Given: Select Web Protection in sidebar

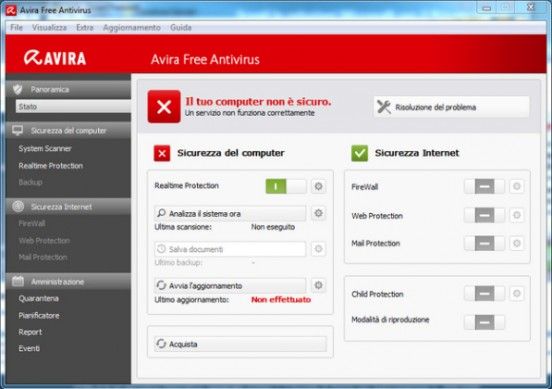Looking at the screenshot, I should pyautogui.click(x=44, y=240).
